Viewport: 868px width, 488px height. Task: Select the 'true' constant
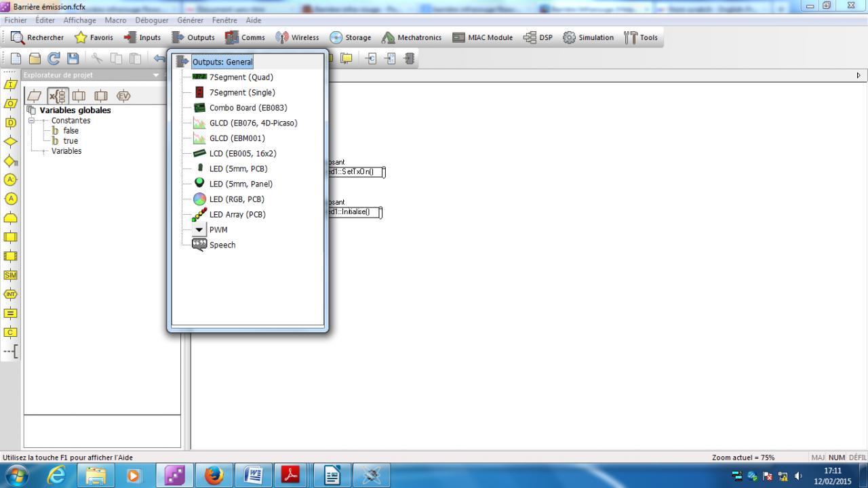[71, 141]
